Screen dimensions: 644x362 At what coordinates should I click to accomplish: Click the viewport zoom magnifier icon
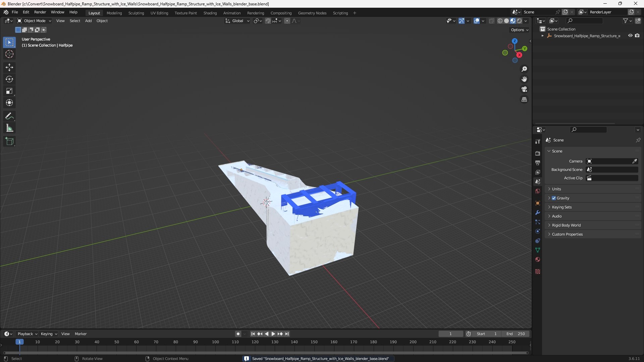tap(524, 69)
